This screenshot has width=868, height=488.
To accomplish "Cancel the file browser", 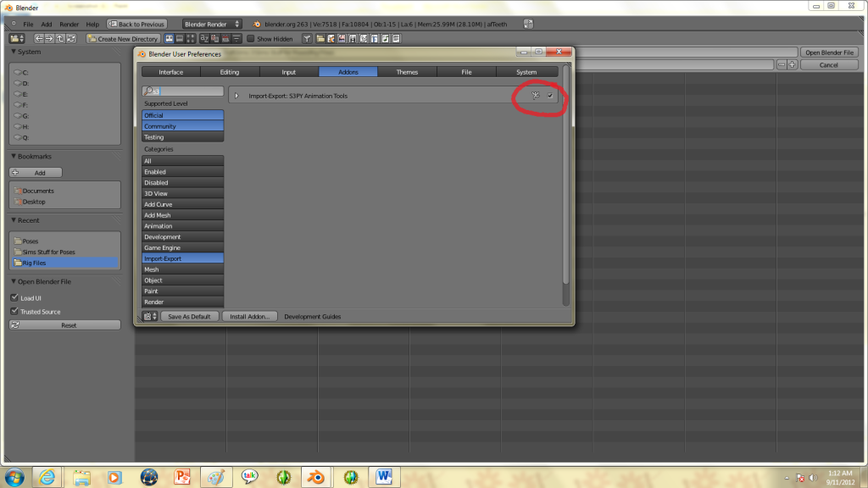I will tap(829, 64).
